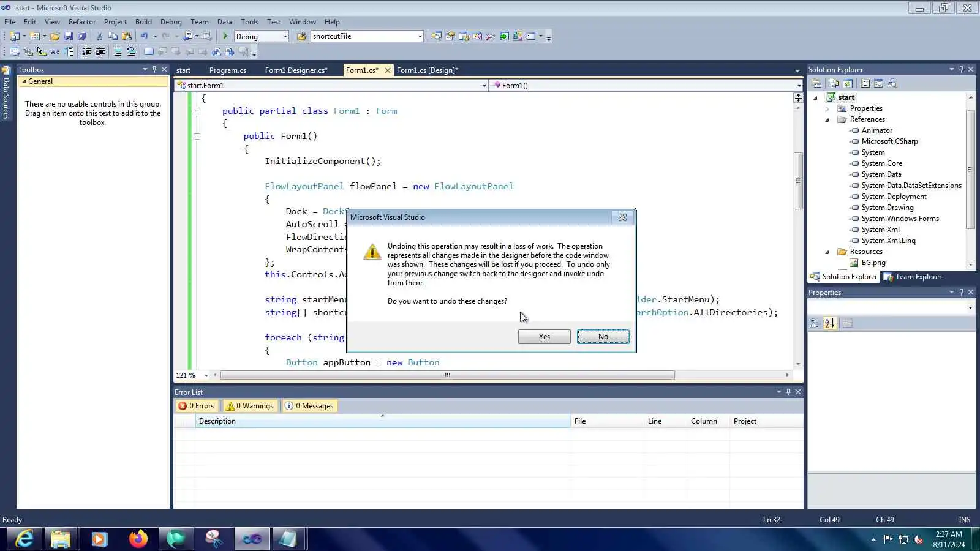The image size is (980, 551).
Task: Open Internet Explorer from the taskbar
Action: click(24, 539)
